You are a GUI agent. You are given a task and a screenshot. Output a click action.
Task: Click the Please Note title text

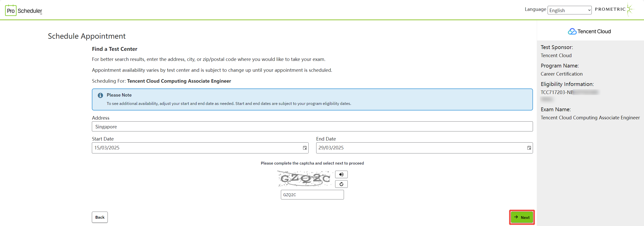pos(119,95)
